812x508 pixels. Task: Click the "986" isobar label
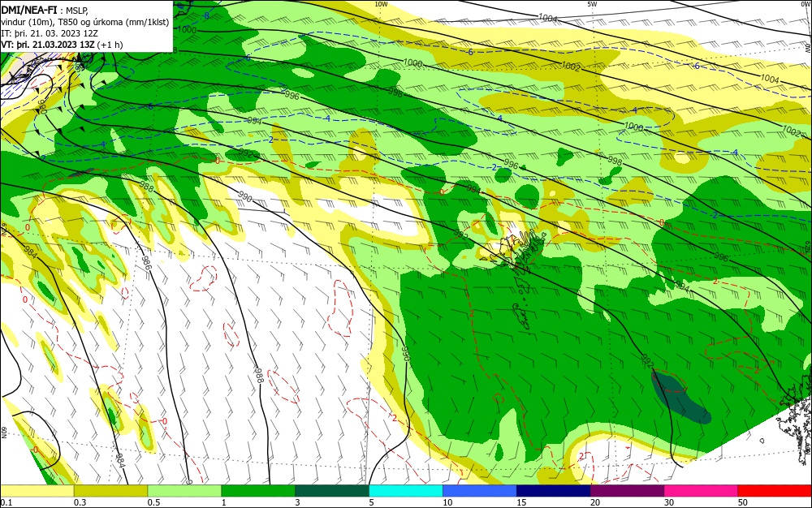click(146, 263)
